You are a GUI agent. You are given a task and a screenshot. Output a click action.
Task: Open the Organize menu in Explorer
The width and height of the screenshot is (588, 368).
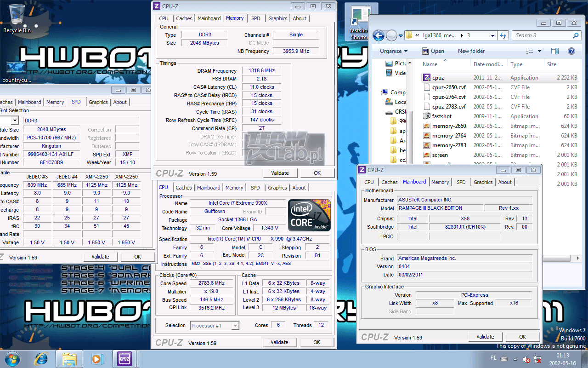point(394,51)
